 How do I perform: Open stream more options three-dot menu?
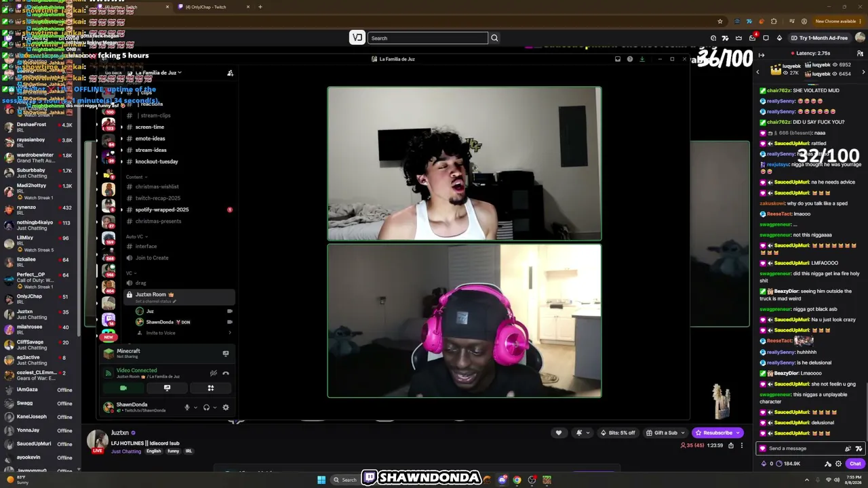[742, 445]
